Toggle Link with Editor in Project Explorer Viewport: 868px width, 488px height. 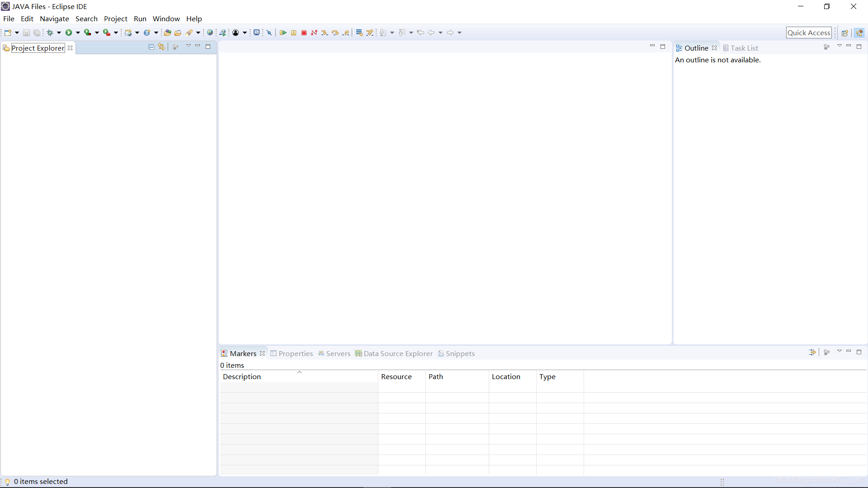(161, 47)
